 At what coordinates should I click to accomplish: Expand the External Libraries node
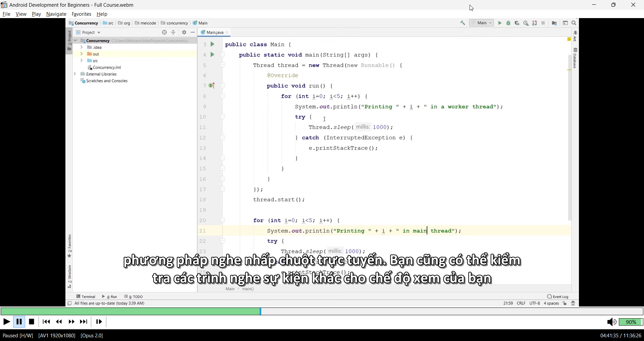tap(75, 74)
